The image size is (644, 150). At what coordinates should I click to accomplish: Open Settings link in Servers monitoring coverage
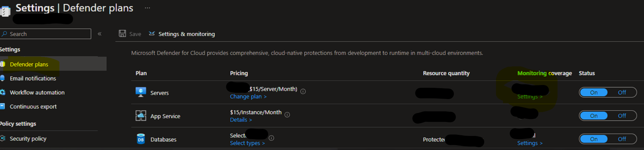530,97
